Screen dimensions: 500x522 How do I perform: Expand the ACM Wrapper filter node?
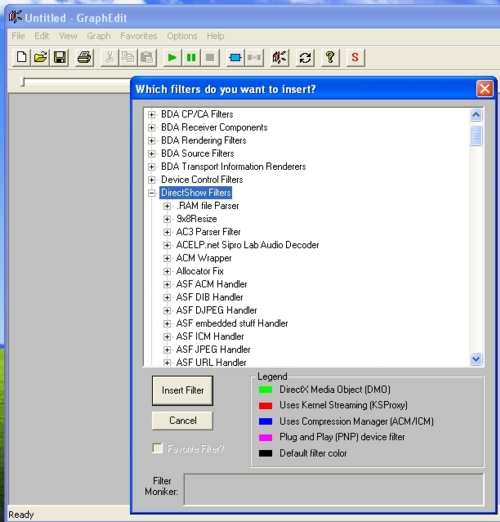167,258
